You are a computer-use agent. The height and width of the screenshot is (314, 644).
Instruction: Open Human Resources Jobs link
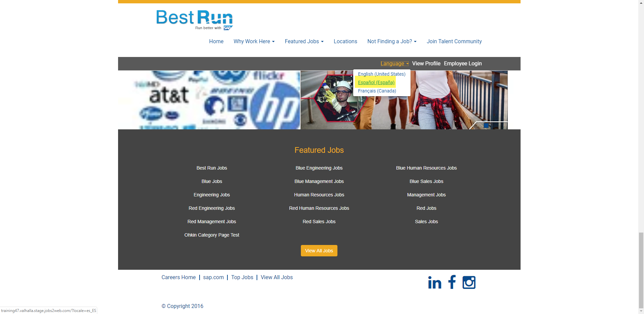(319, 195)
